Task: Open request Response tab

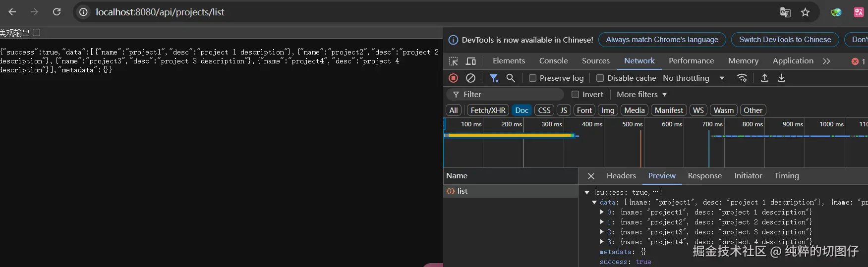Action: coord(704,176)
